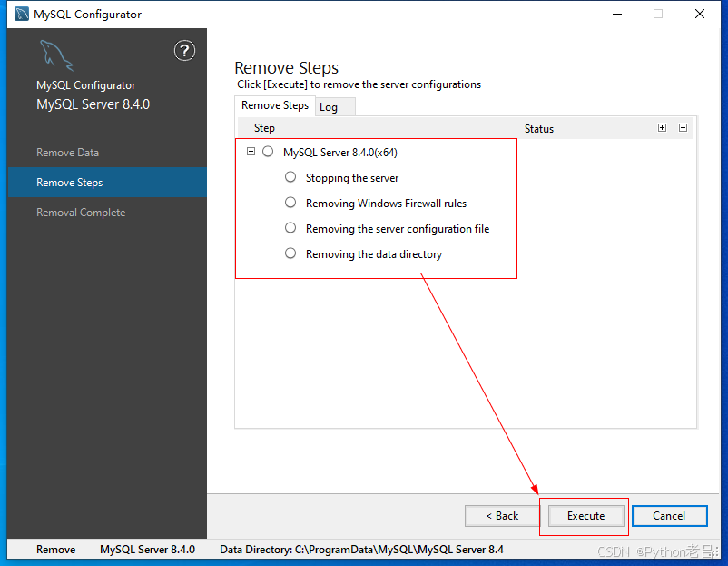Image resolution: width=728 pixels, height=566 pixels.
Task: Click the Removing the server configuration file circle
Action: [290, 228]
